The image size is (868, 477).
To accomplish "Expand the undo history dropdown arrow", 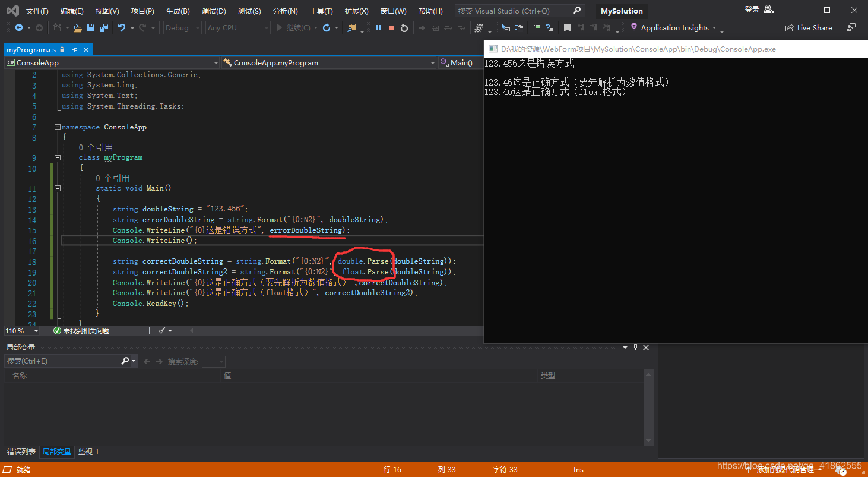I will pyautogui.click(x=131, y=27).
